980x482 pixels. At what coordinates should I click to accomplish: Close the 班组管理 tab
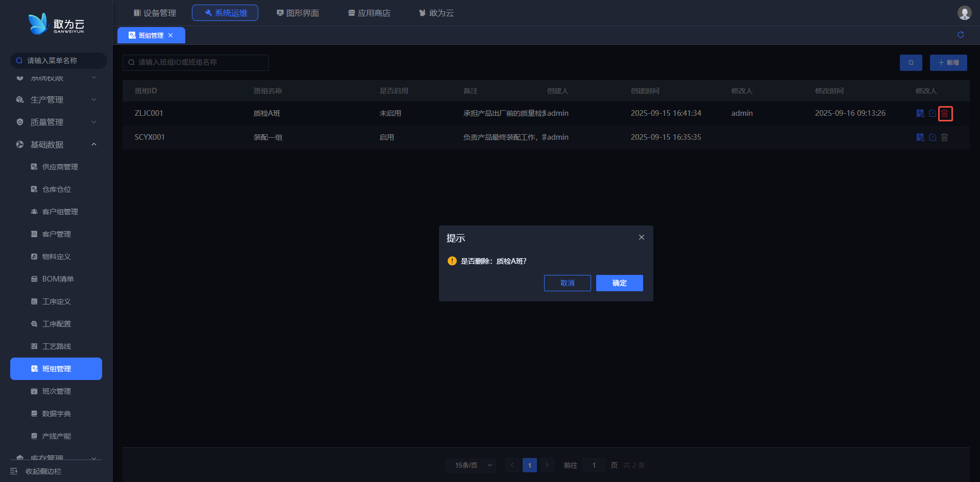click(x=170, y=35)
